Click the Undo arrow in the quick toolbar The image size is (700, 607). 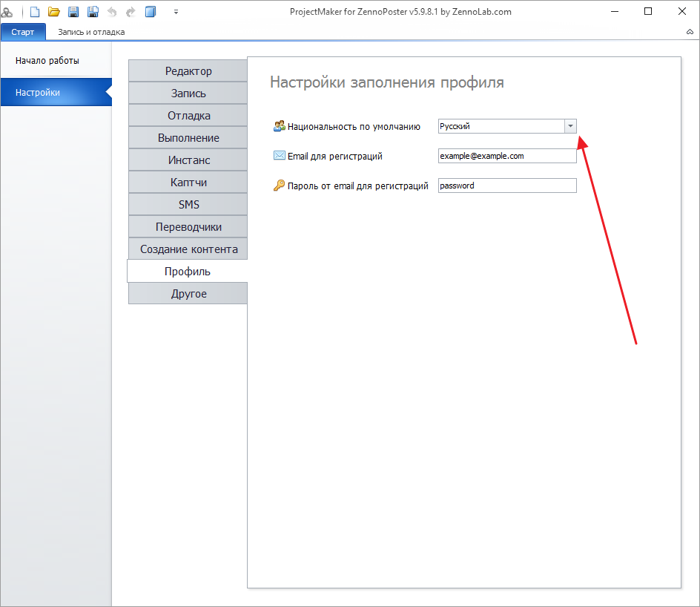pyautogui.click(x=112, y=12)
